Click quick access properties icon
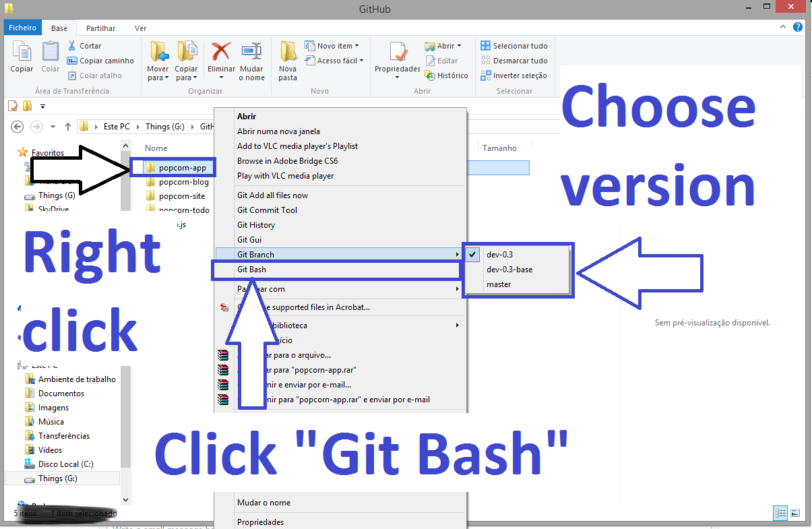 coord(13,106)
